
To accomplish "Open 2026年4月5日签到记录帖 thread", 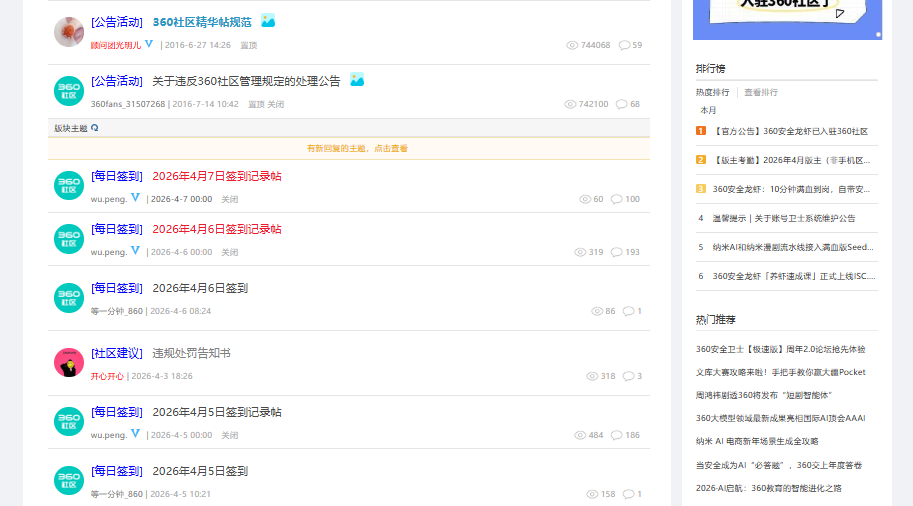I will 217,412.
